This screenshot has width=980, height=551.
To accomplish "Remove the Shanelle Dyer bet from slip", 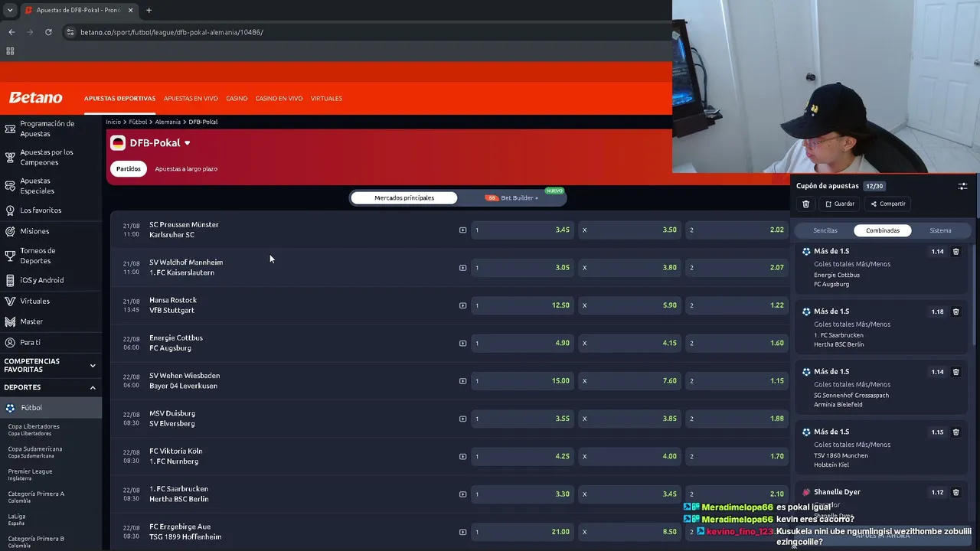I will (955, 493).
